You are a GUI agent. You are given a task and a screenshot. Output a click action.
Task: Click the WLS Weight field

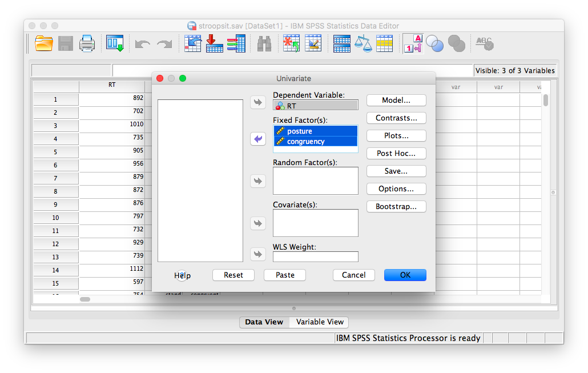(315, 256)
